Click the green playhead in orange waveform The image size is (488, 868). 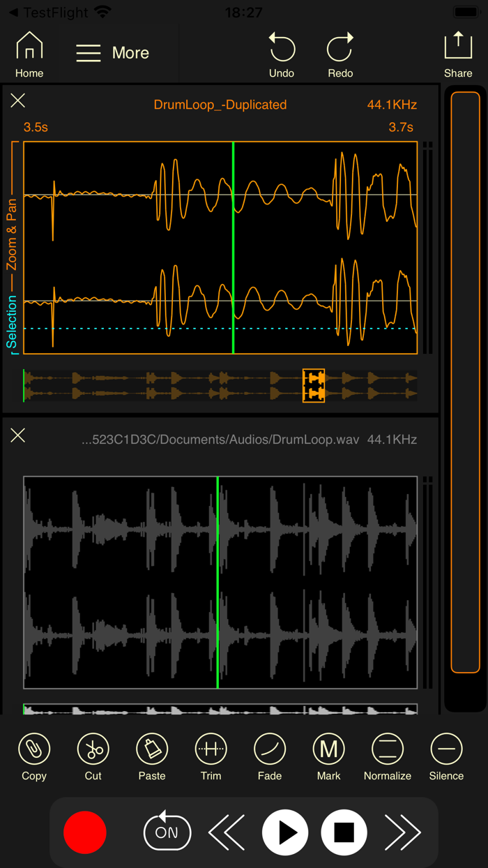point(233,248)
